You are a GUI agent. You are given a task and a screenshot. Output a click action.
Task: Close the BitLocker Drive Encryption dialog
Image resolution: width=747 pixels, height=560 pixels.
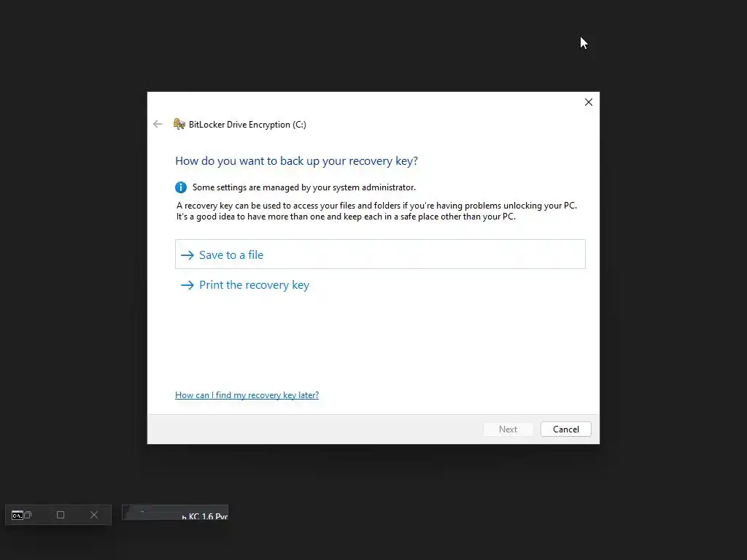(x=589, y=102)
